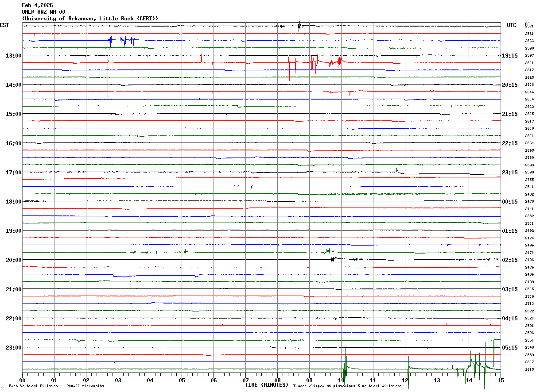Click 'Traces clipped at plus/minus 5 vertical divisions' note
The width and height of the screenshot is (536, 392).
[347, 386]
